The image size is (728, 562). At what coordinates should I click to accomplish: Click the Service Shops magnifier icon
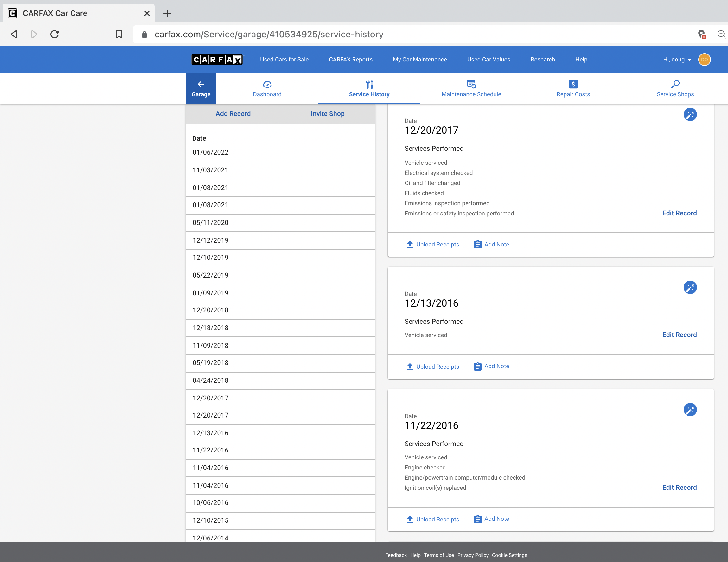click(675, 84)
